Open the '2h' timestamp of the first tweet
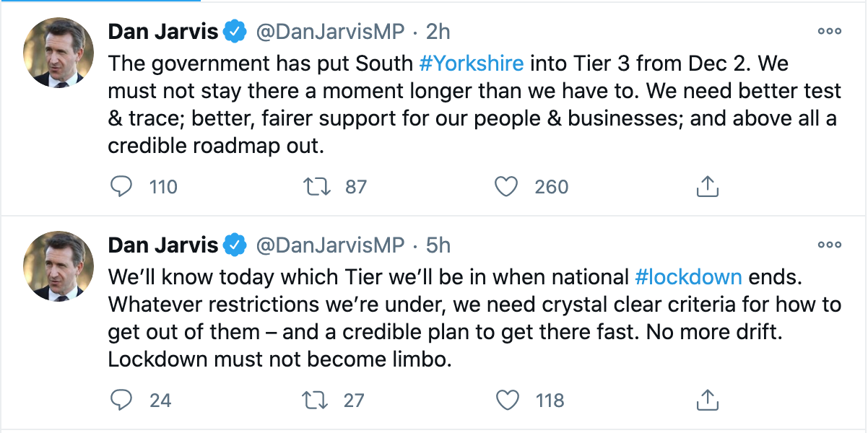The image size is (868, 433). point(438,32)
